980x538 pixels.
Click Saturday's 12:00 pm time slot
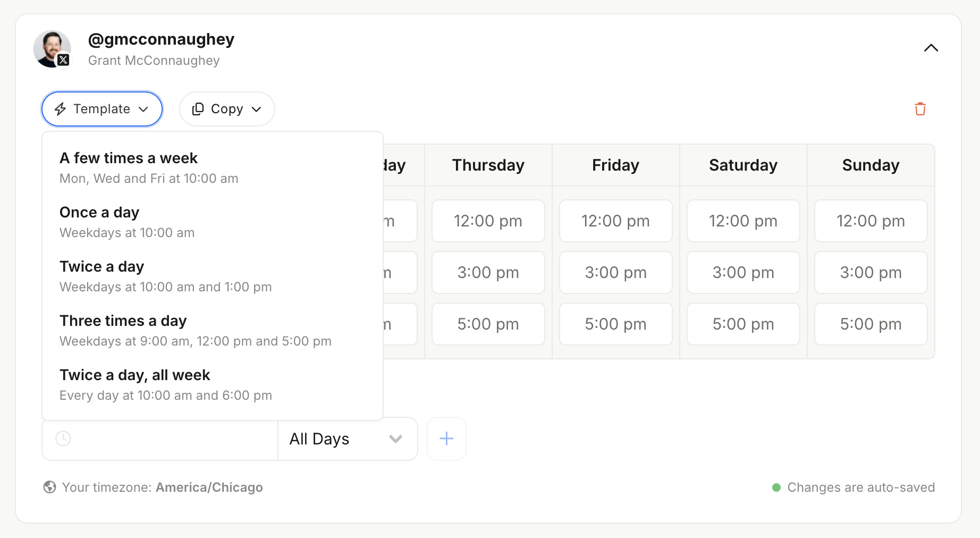(744, 221)
